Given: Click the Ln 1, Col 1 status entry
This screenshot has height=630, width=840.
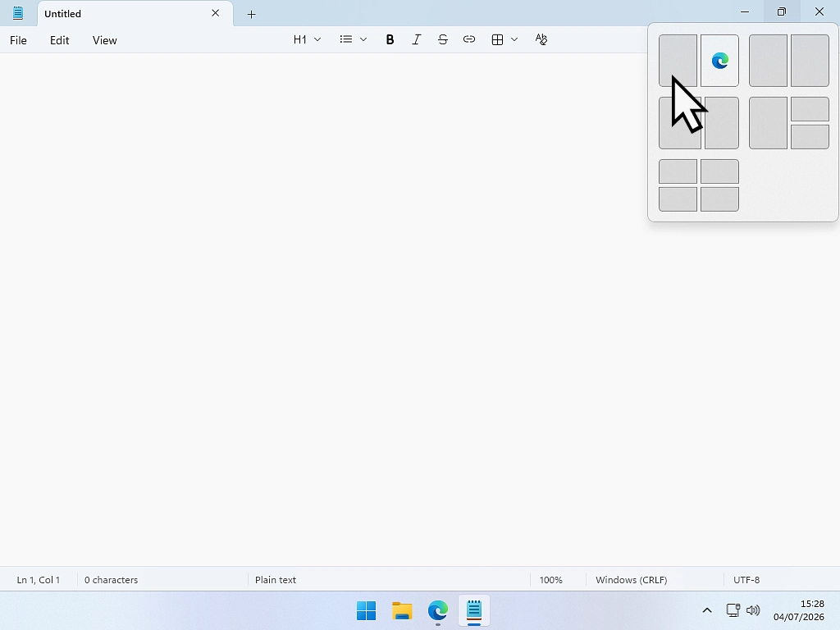Looking at the screenshot, I should (39, 580).
